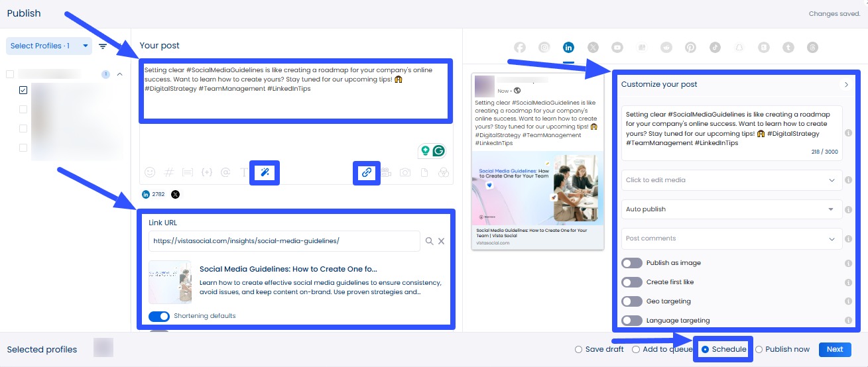Image resolution: width=868 pixels, height=367 pixels.
Task: Switch to the Facebook preview tab
Action: point(520,47)
